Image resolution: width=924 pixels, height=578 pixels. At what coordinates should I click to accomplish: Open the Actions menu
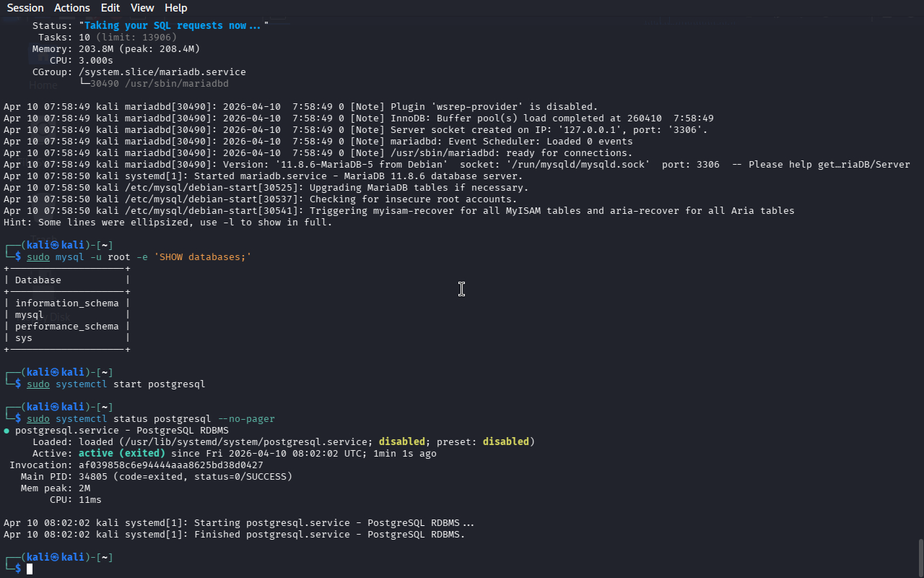(72, 8)
